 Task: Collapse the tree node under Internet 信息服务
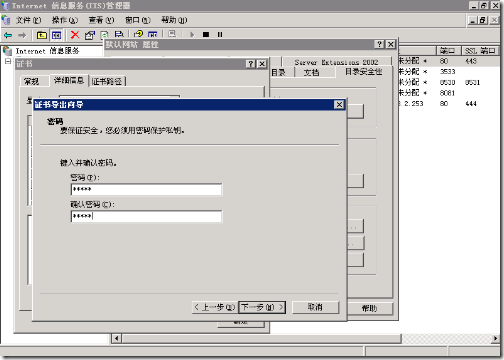[x=8, y=61]
